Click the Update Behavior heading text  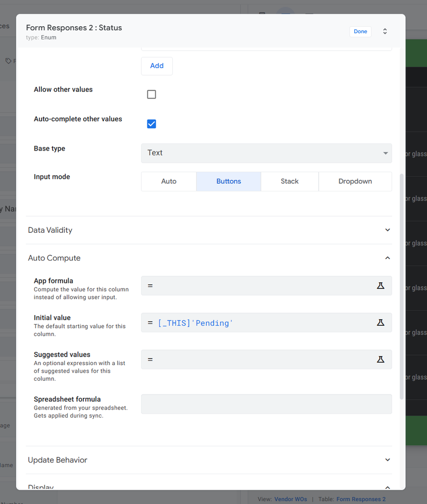click(58, 460)
